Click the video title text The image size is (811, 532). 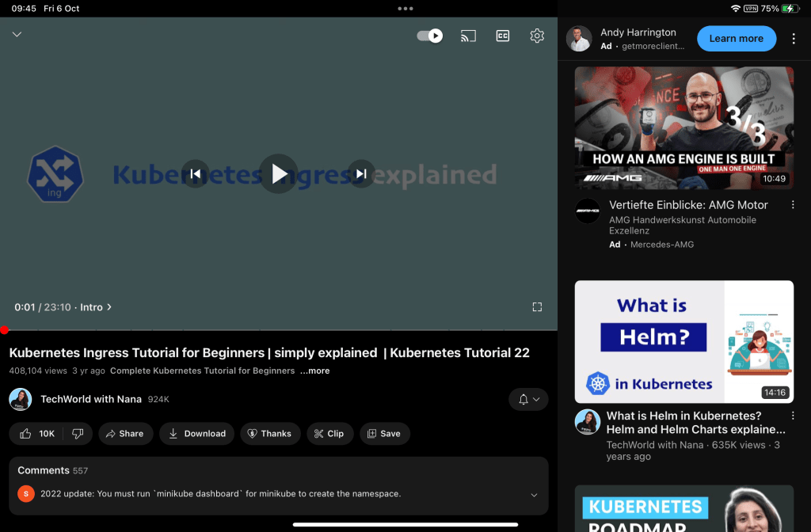point(269,352)
